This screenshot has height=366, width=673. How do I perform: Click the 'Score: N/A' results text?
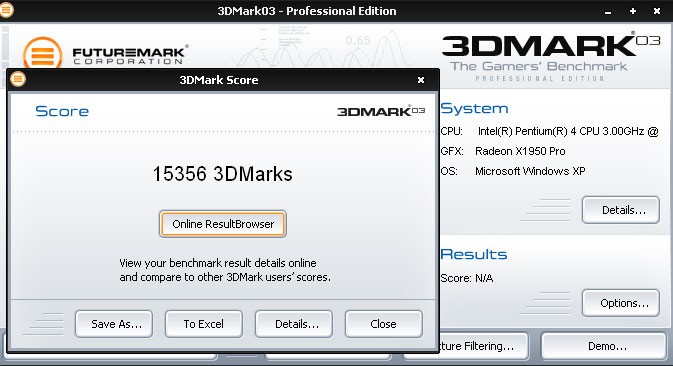click(467, 278)
